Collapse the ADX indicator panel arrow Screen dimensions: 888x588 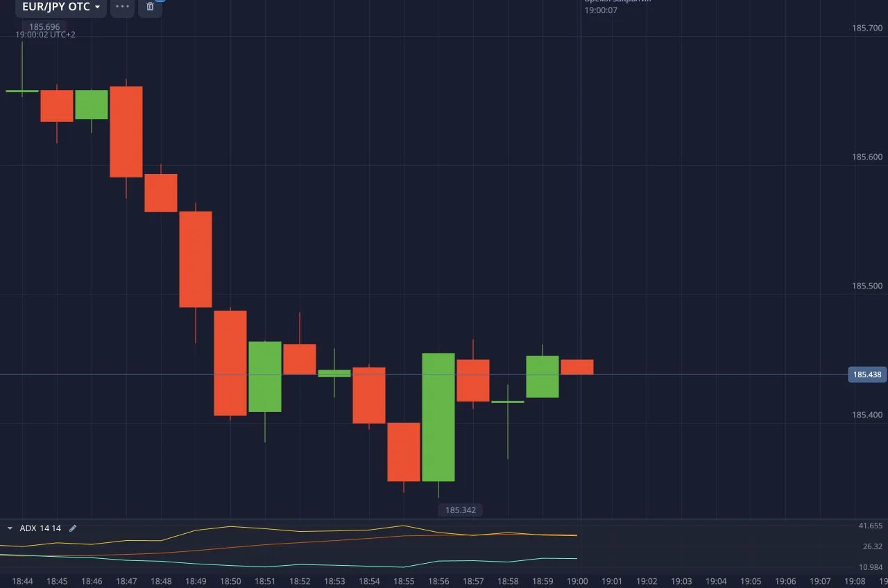(x=10, y=528)
